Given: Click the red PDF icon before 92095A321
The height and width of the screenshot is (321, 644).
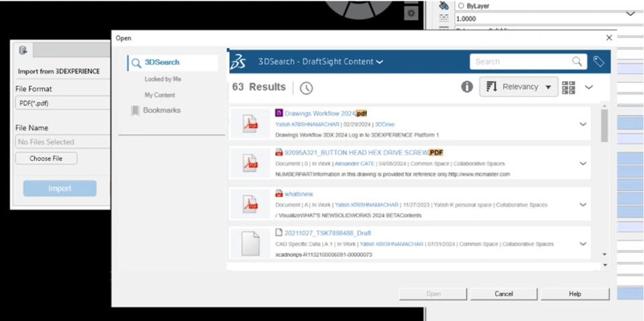Looking at the screenshot, I should [279, 152].
